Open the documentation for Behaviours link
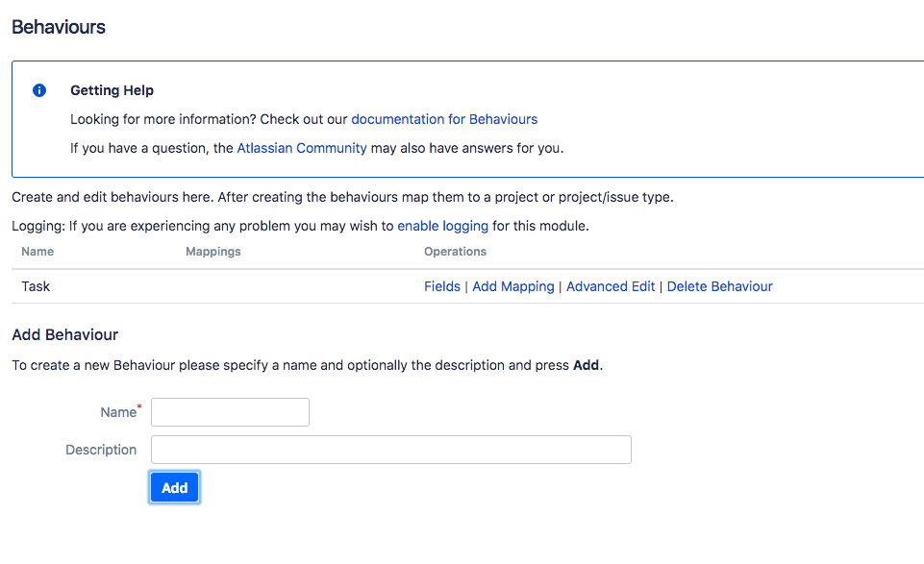924x564 pixels. pos(444,119)
